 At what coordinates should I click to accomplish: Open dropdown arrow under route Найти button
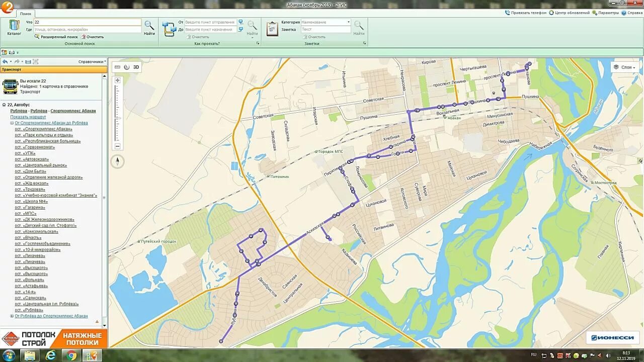tap(252, 38)
